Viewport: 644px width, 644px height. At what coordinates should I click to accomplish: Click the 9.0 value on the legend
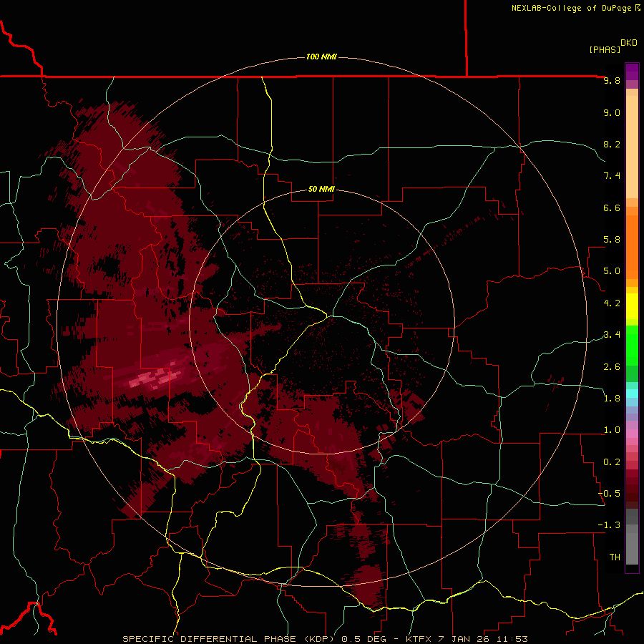(612, 112)
